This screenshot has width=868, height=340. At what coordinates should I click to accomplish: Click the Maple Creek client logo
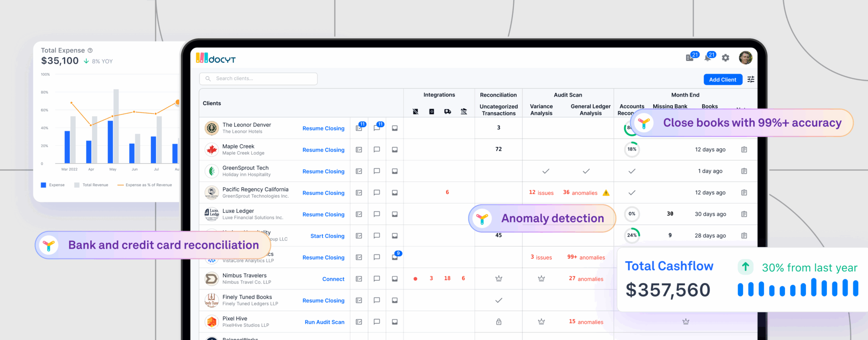(211, 150)
